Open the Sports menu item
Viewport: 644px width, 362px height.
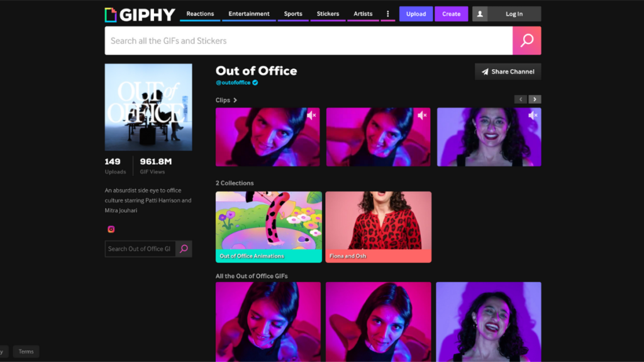point(293,14)
